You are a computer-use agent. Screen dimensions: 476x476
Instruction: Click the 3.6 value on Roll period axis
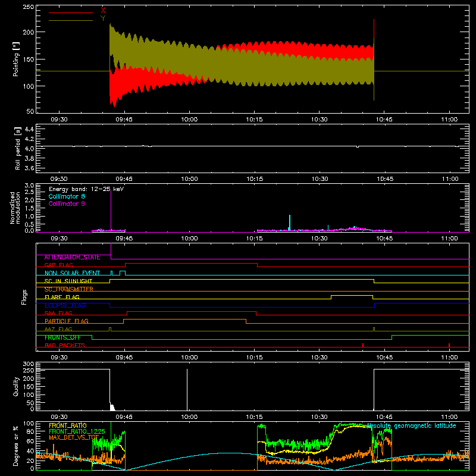click(29, 168)
